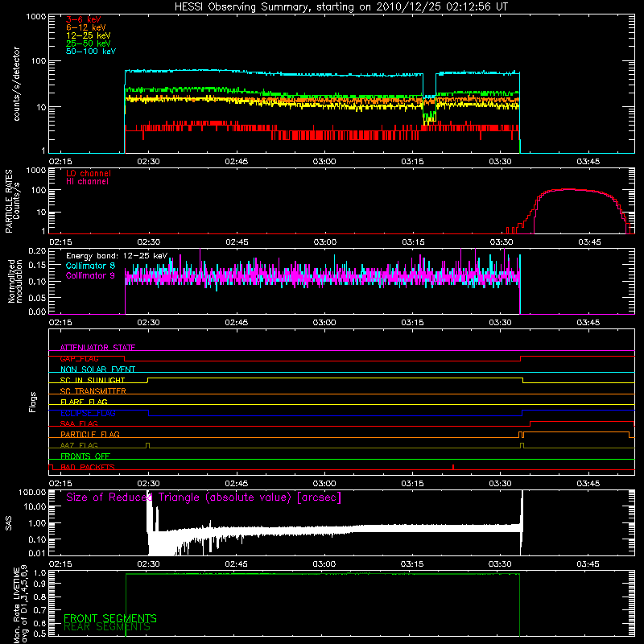Click the FRONT SEGMENTS legend label
644x644 pixels.
(110, 618)
